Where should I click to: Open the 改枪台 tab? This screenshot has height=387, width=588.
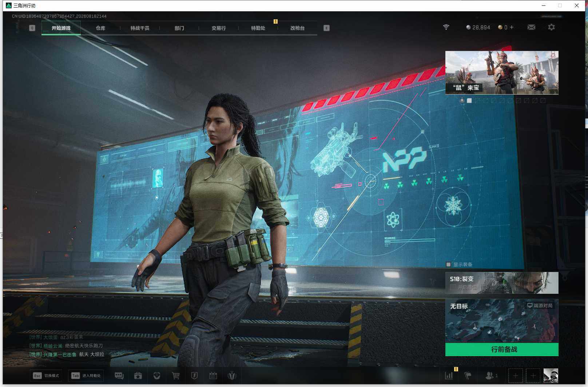coord(297,28)
